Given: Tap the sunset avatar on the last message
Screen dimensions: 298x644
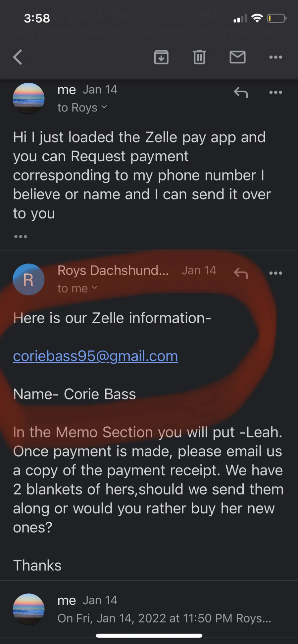Looking at the screenshot, I should coord(28,609).
